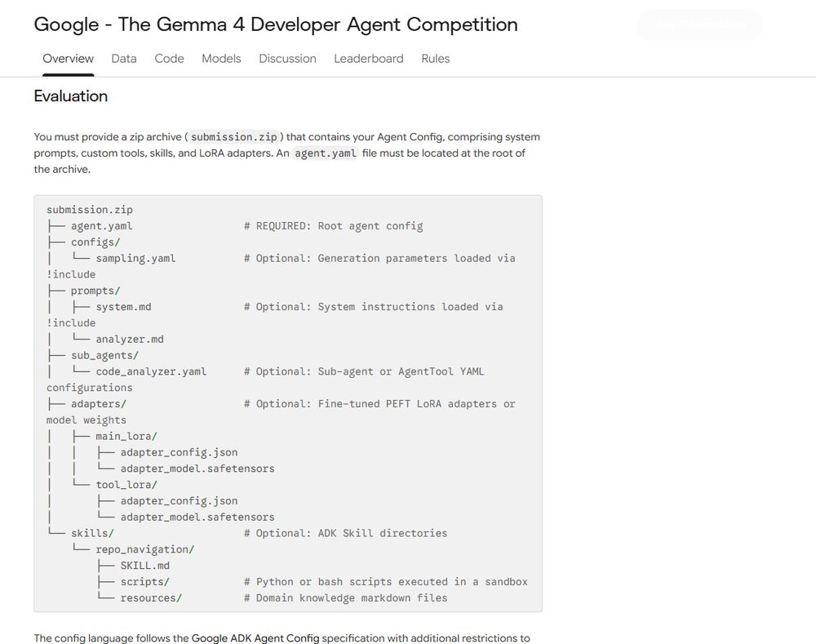Viewport: 816px width, 644px height.
Task: Click the sub_agents/ folder line
Action: click(x=104, y=355)
